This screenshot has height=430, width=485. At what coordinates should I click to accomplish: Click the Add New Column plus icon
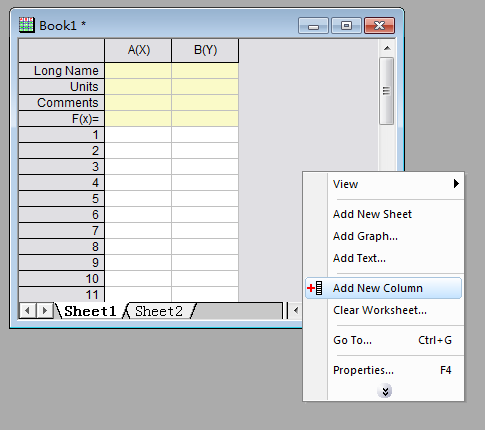(x=315, y=288)
